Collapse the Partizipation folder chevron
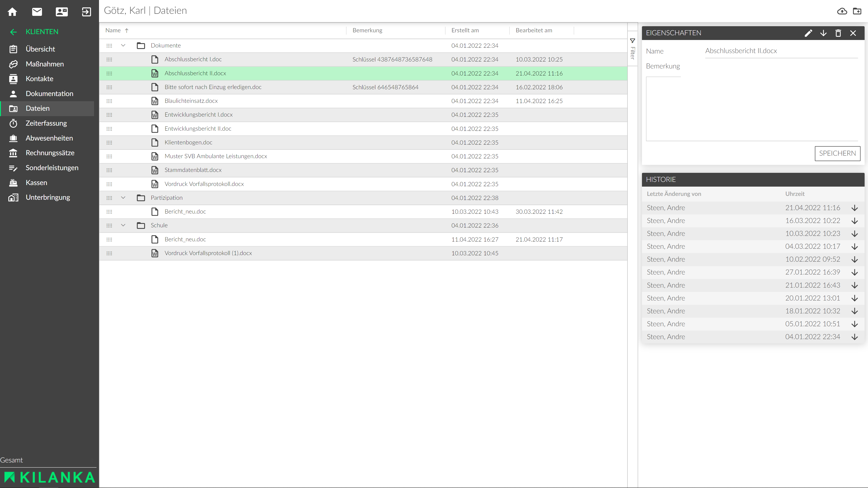 123,198
